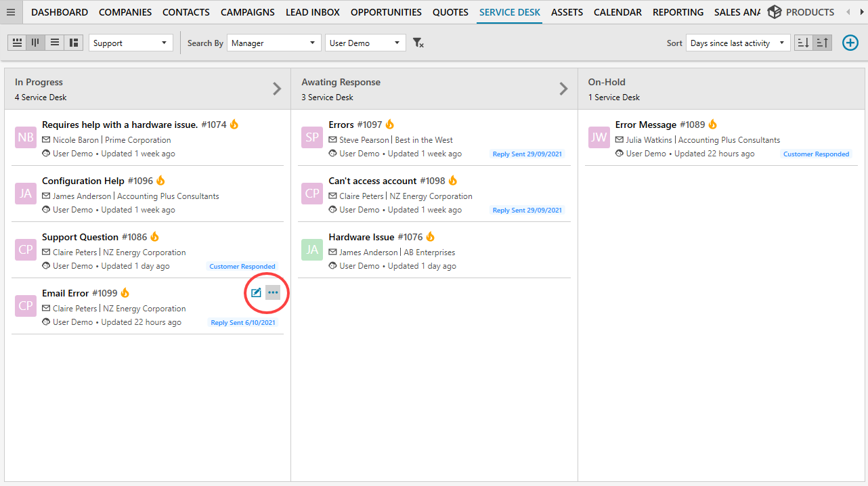
Task: Open the OPPORTUNITIES menu item
Action: click(386, 12)
